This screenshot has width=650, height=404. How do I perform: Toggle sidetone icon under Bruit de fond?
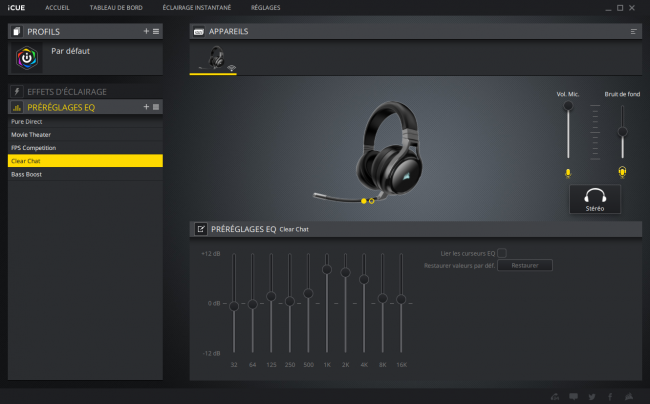622,172
